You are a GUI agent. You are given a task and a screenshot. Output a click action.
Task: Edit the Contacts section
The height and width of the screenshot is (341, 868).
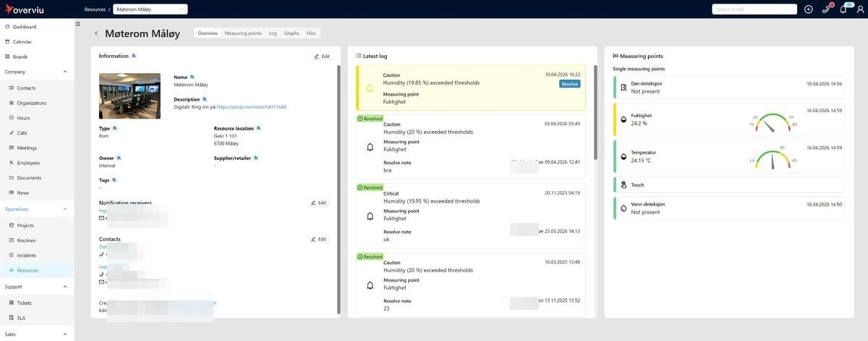(x=319, y=239)
